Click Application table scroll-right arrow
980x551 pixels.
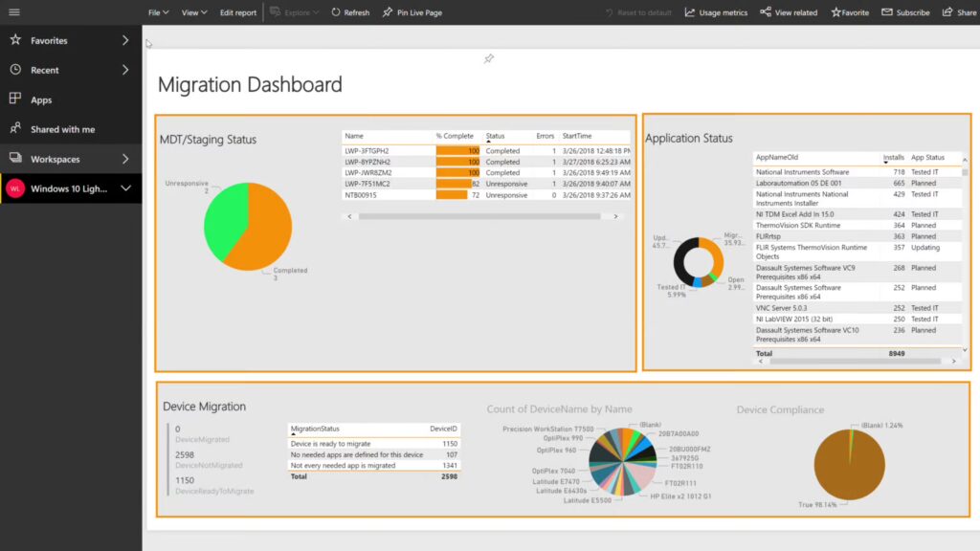click(954, 361)
